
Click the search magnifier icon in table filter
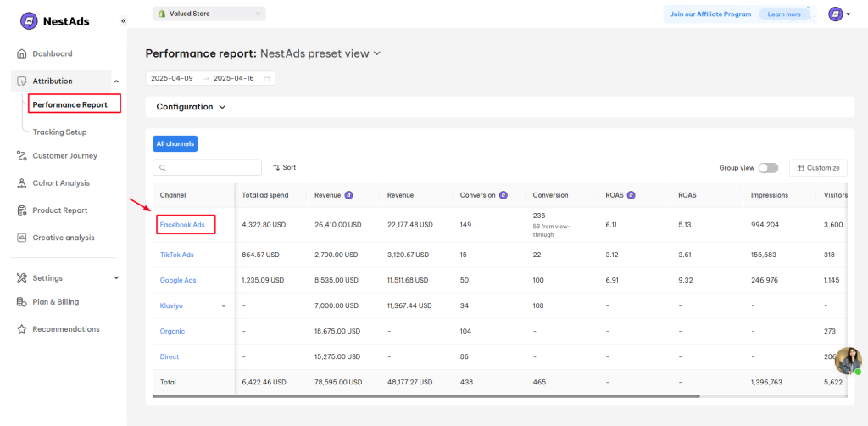162,167
